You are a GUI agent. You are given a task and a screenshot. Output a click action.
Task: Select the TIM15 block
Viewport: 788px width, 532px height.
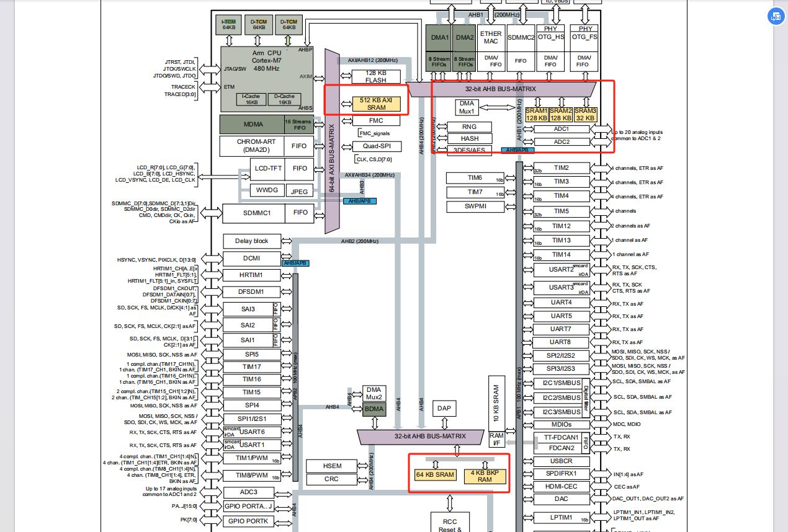tap(252, 392)
